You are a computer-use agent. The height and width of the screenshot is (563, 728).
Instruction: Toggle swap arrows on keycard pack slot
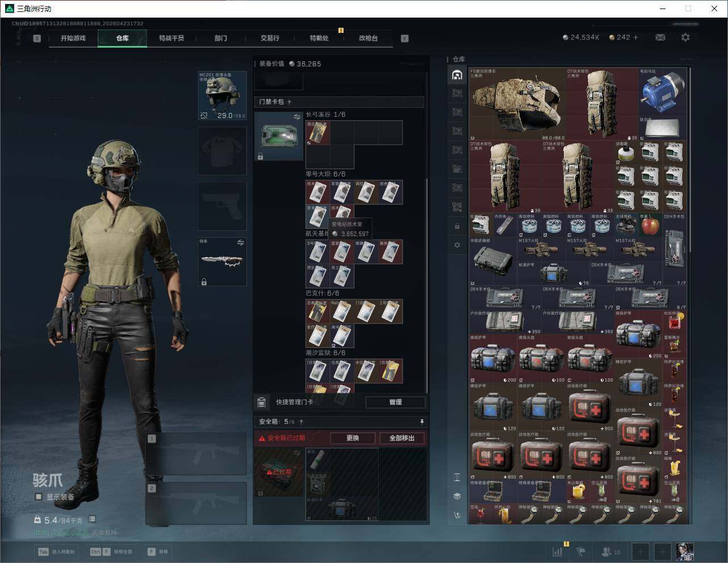pos(296,117)
